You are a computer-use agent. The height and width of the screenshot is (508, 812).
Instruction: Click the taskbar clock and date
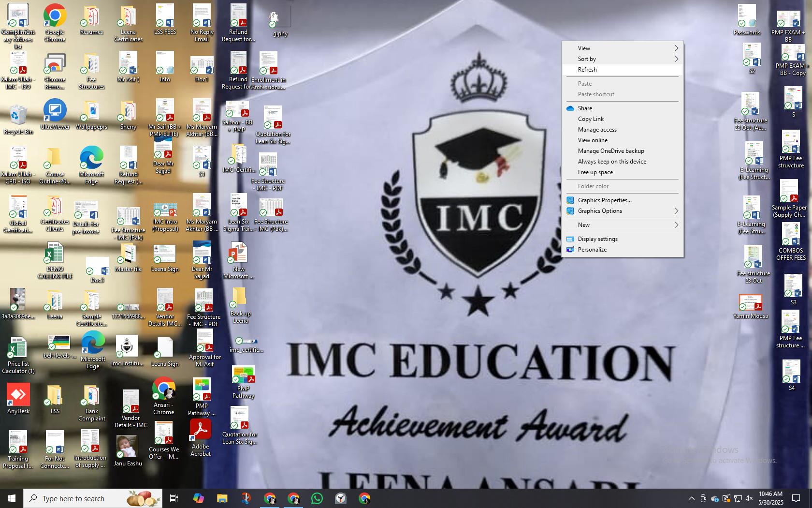click(x=770, y=498)
